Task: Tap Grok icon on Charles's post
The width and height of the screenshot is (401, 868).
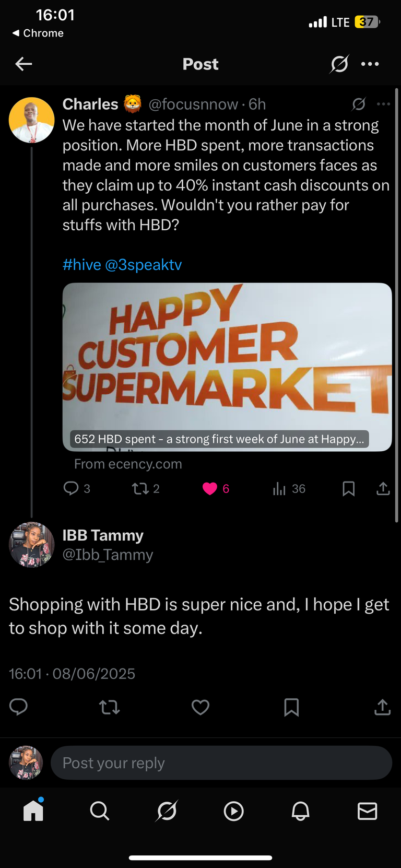Action: [x=359, y=104]
